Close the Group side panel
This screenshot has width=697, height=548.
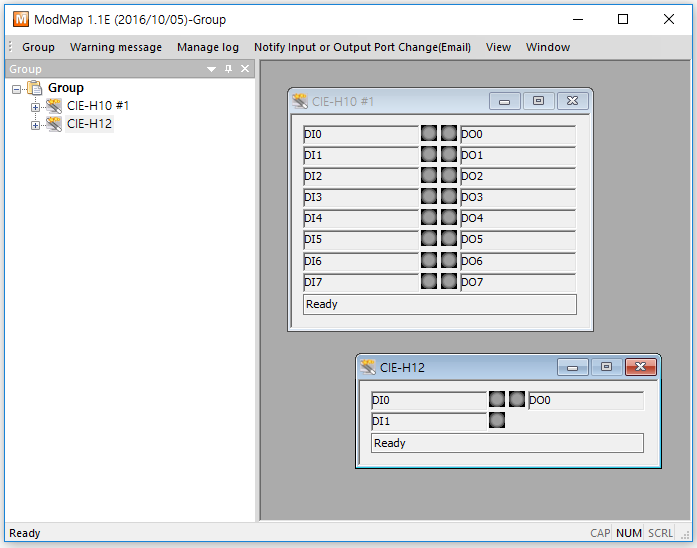[x=245, y=69]
